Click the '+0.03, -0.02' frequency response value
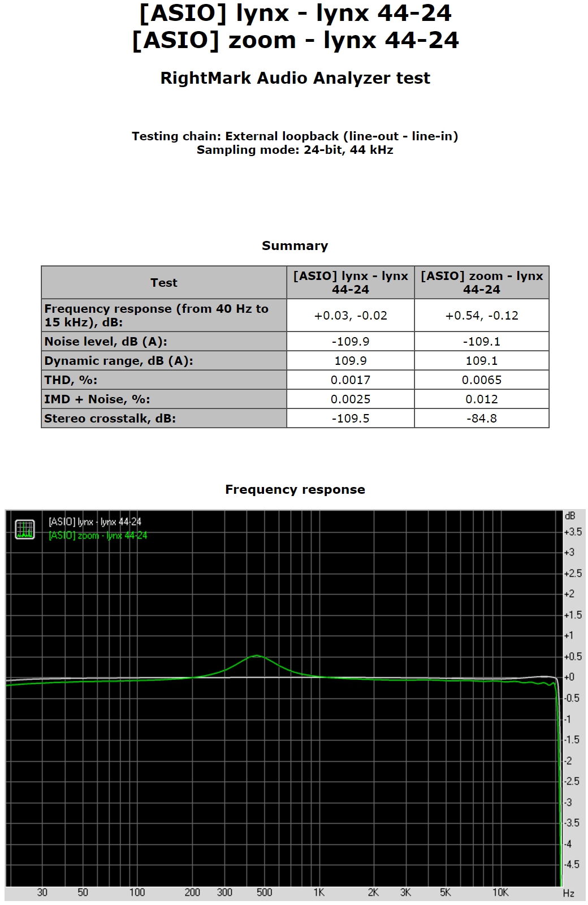The image size is (588, 905). [351, 315]
